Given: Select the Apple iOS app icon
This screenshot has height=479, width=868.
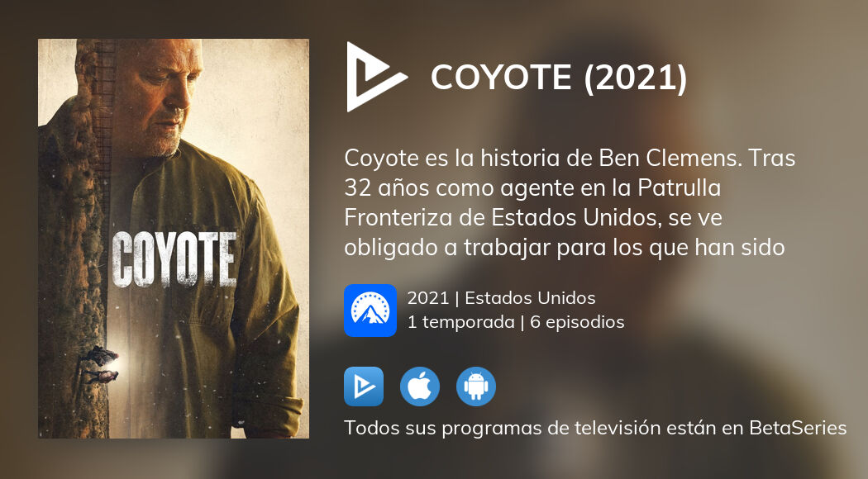Looking at the screenshot, I should pyautogui.click(x=420, y=387).
